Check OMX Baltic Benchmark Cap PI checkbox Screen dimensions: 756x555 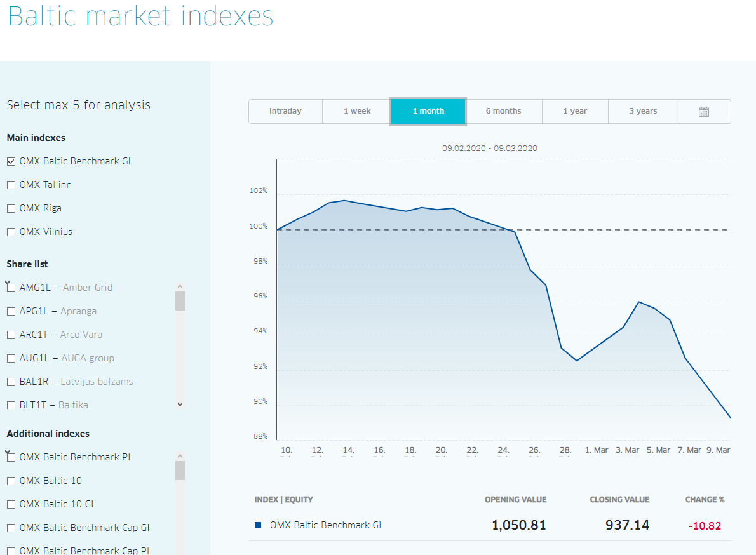11,551
